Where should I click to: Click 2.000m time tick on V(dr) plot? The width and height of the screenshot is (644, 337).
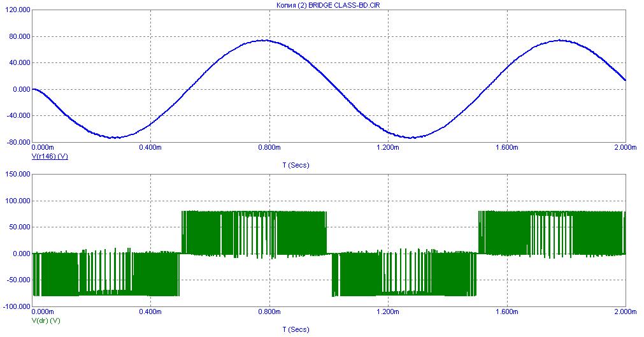[625, 312]
